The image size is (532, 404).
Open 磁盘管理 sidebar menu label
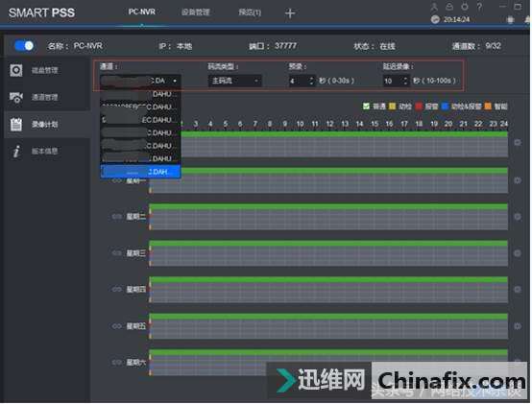click(45, 70)
